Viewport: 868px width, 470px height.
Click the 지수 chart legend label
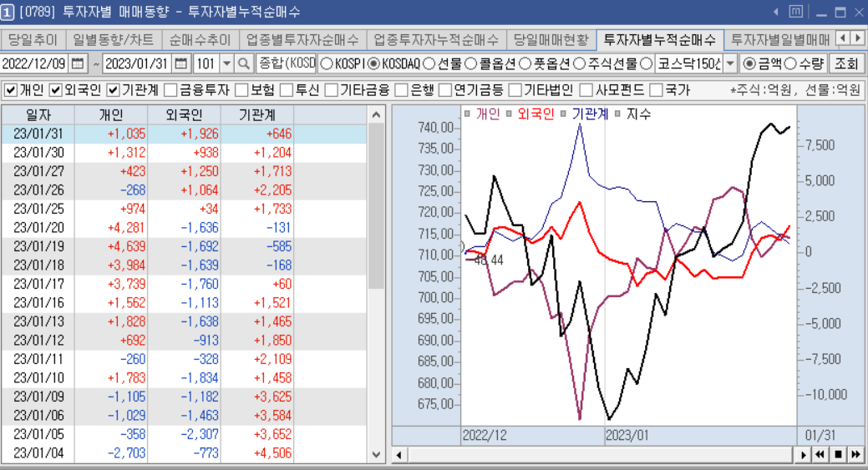(x=638, y=114)
